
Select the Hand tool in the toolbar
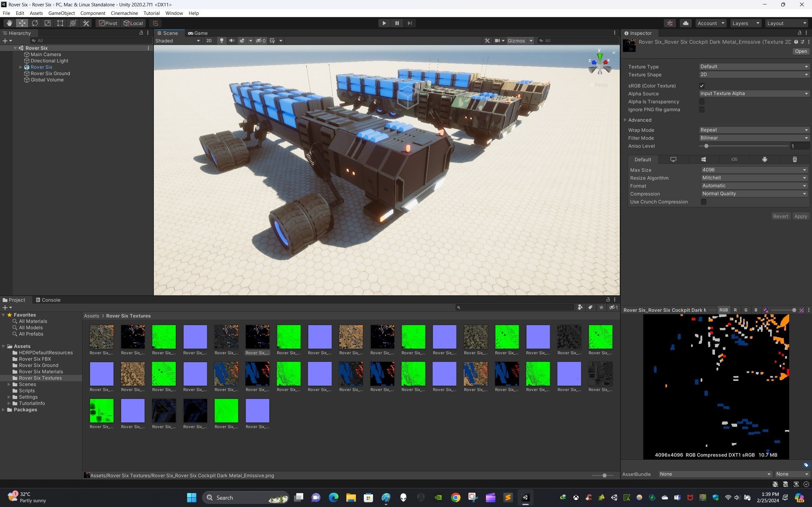(x=9, y=23)
